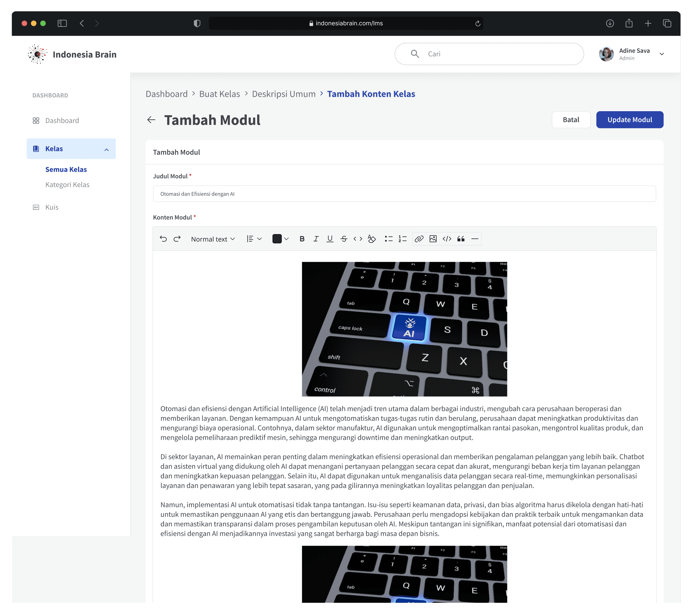This screenshot has height=616, width=692.
Task: Open the text alignment dropdown
Action: [x=254, y=239]
